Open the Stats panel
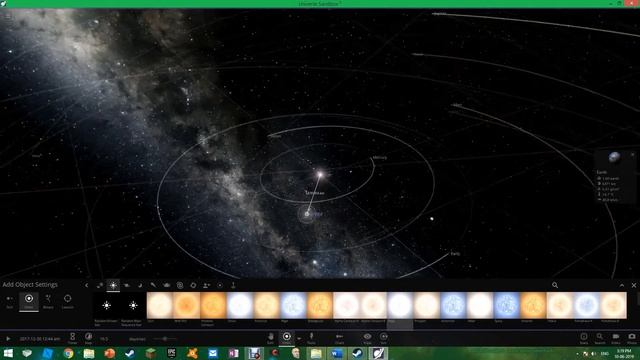 click(x=584, y=338)
